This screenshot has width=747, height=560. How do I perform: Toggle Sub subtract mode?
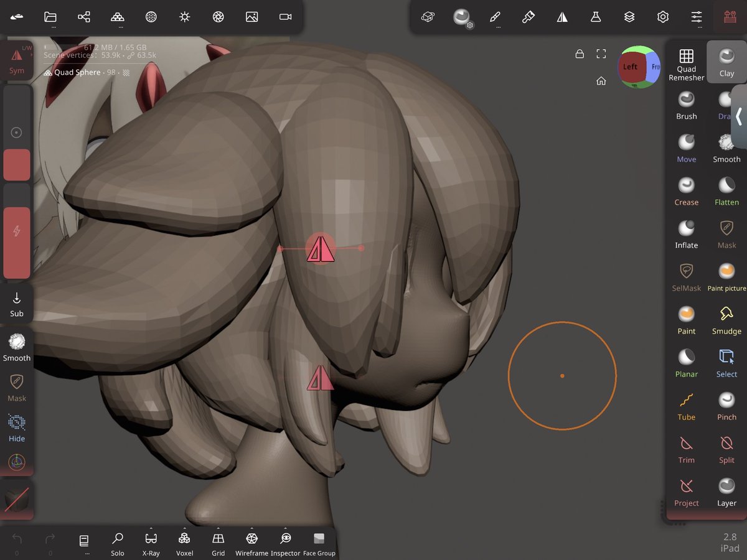pos(17,304)
